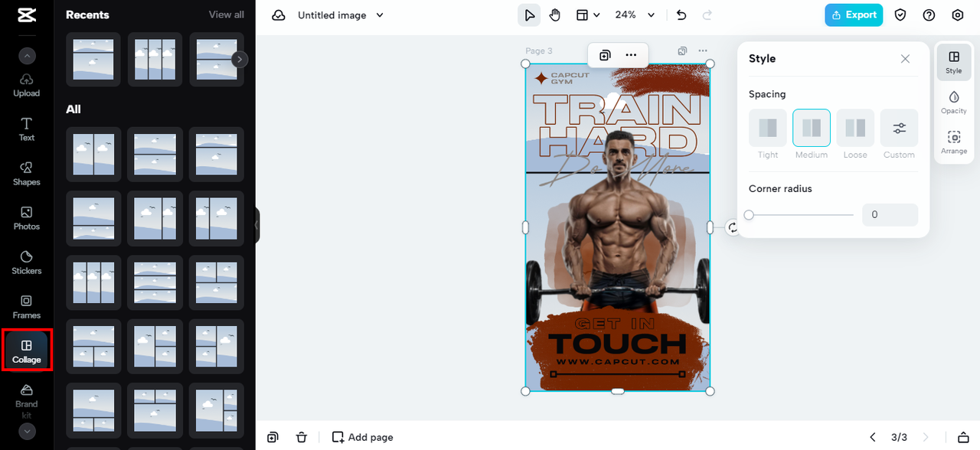Viewport: 980px width, 450px height.
Task: Open more options in floating toolbar
Action: (631, 55)
